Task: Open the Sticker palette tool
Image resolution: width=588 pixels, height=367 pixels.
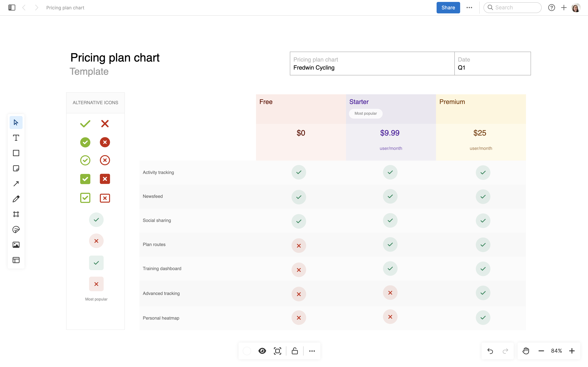Action: coord(16,230)
